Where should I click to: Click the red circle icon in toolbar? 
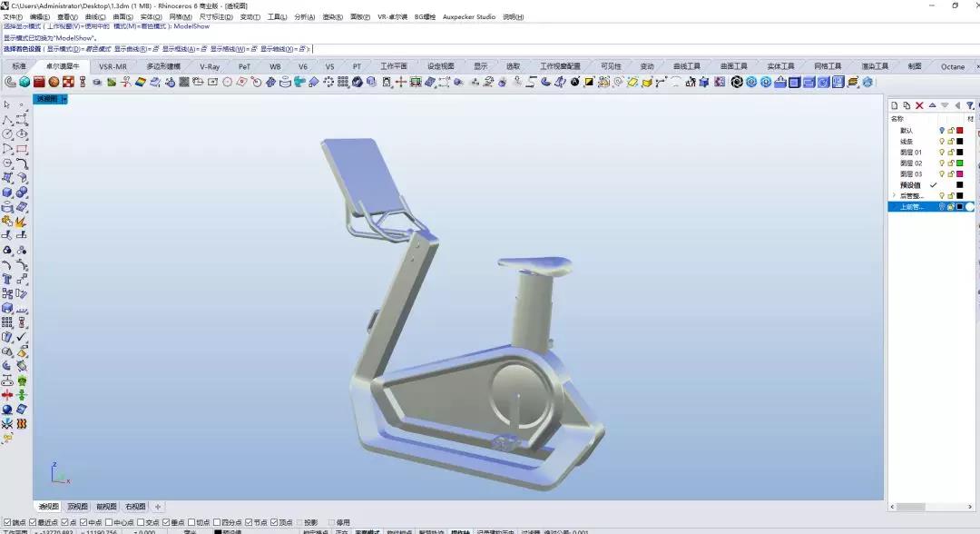point(228,82)
